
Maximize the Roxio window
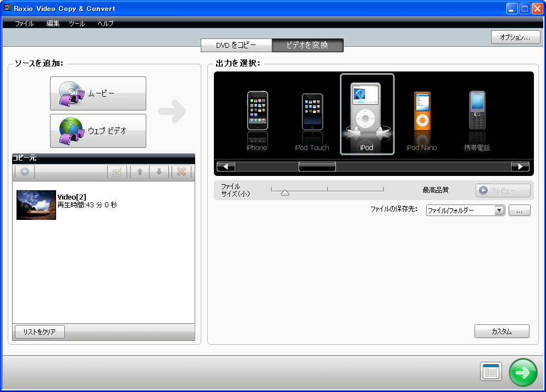tap(525, 8)
